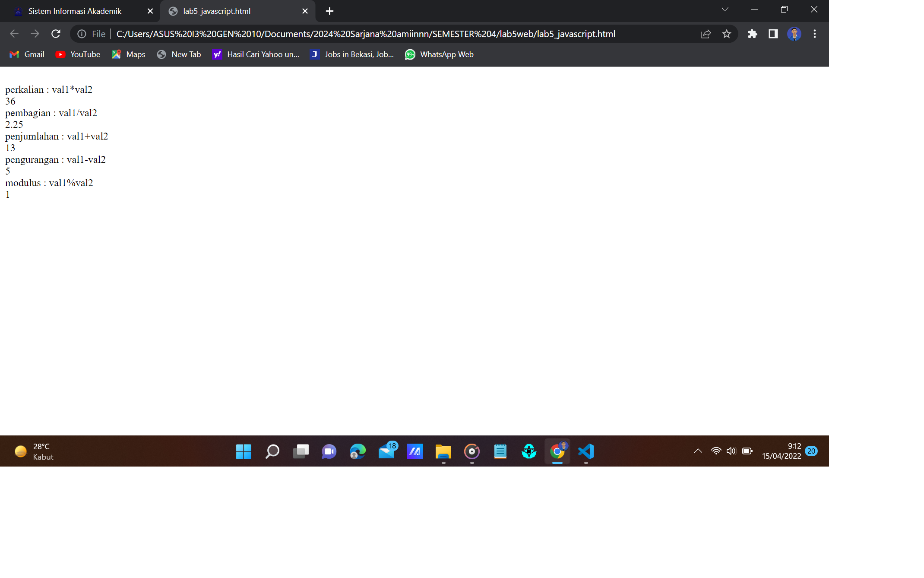Open Microsoft Edge from the taskbar
The width and height of the screenshot is (924, 578).
pos(358,451)
